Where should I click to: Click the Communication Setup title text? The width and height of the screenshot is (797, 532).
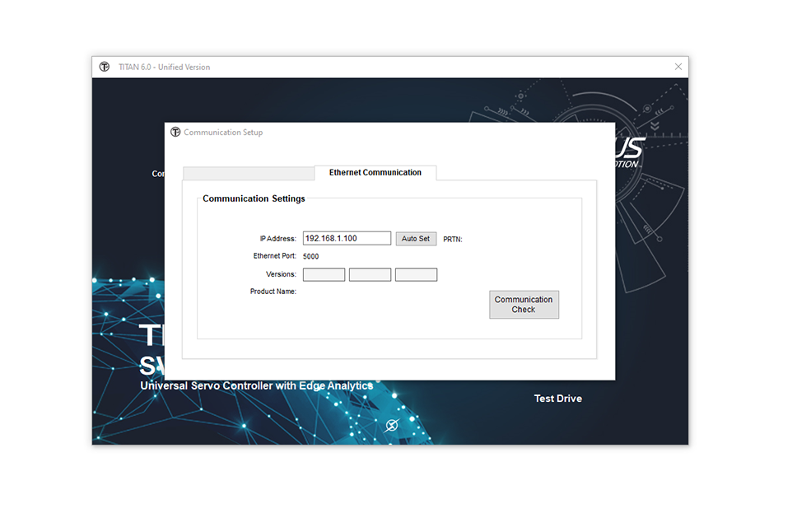[223, 133]
